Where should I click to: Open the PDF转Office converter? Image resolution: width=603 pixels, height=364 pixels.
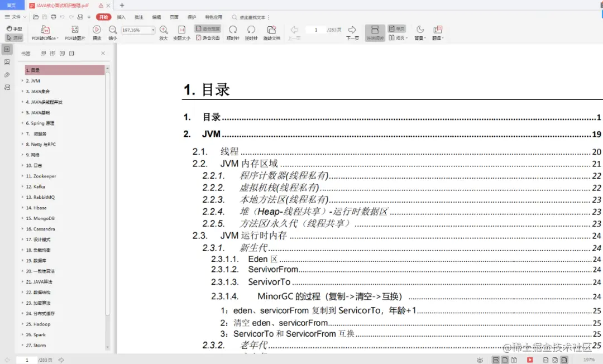(45, 31)
